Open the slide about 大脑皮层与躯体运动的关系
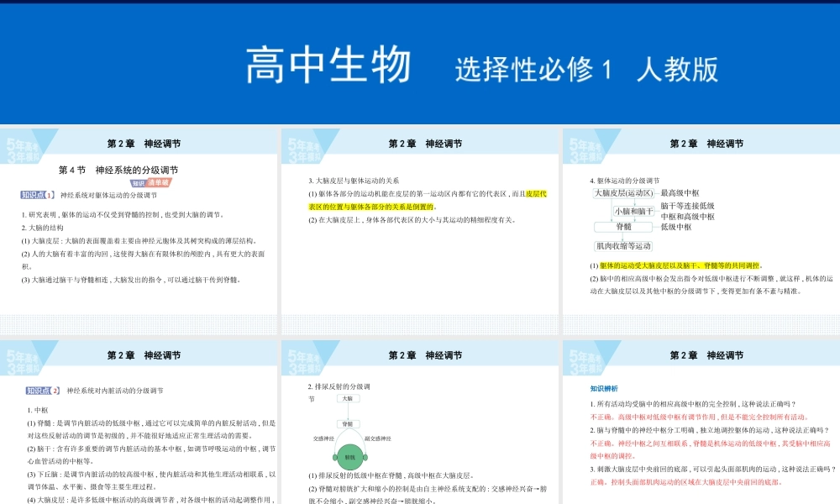Screen dimensions: 840x504 420,231
